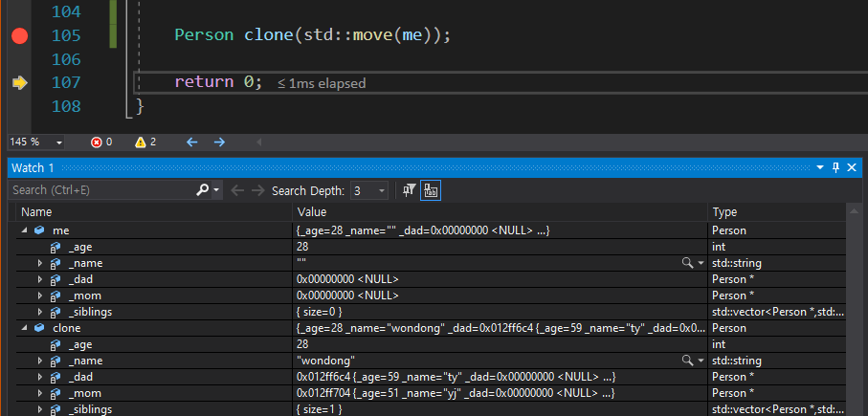Open the search options dropdown next to magnifier
The width and height of the screenshot is (868, 416).
[216, 190]
